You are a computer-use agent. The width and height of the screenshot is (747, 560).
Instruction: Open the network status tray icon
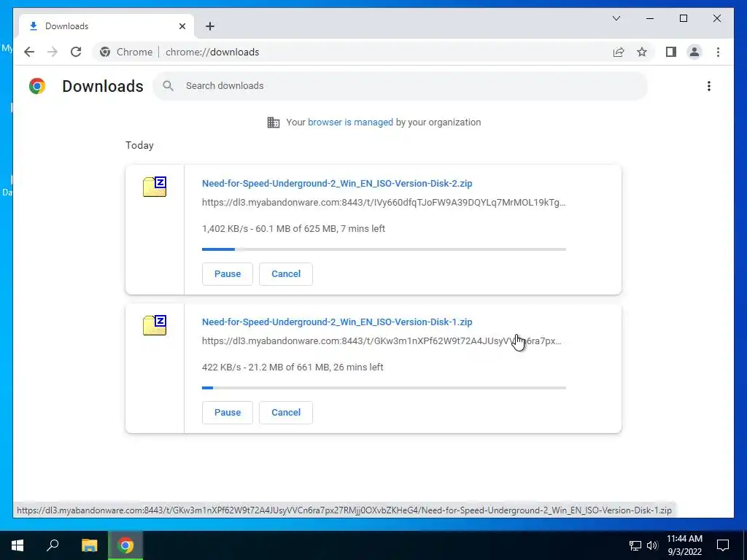[x=635, y=545]
